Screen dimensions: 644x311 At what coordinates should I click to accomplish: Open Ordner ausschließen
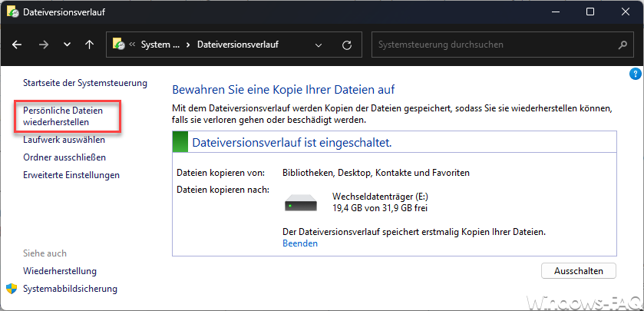pyautogui.click(x=64, y=157)
